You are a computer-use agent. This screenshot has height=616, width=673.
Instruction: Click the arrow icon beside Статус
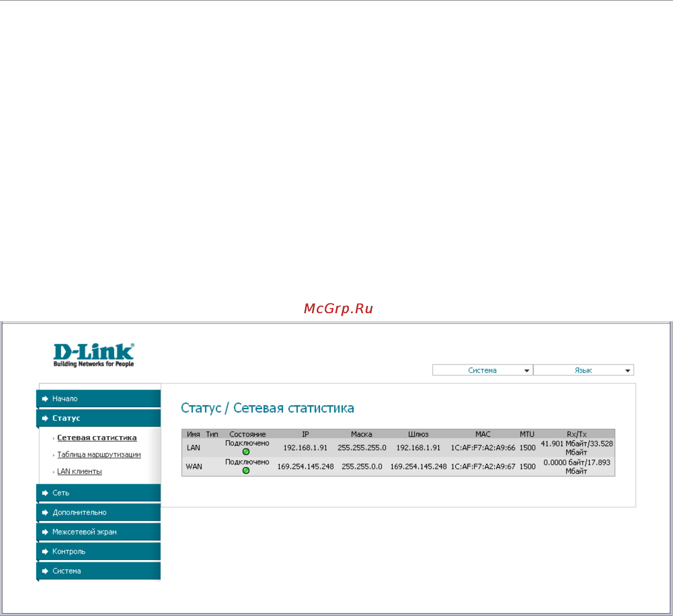(45, 418)
